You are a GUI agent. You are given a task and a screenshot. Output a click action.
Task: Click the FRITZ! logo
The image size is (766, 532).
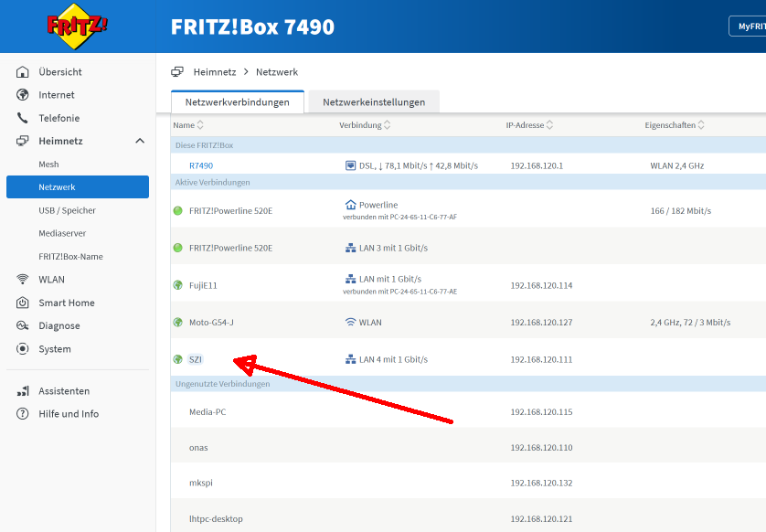click(x=77, y=26)
